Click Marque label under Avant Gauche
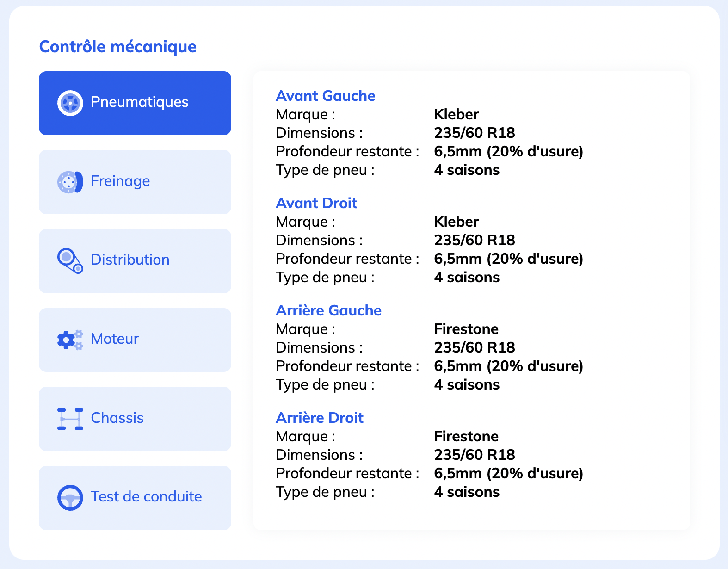 pos(306,115)
